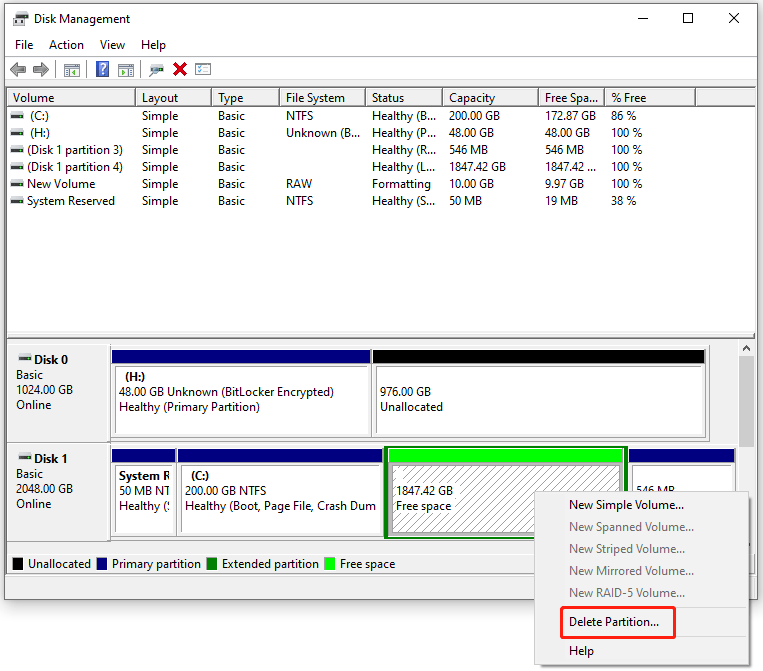Click drive icon beside Disk 1 partition 4

[x=17, y=167]
